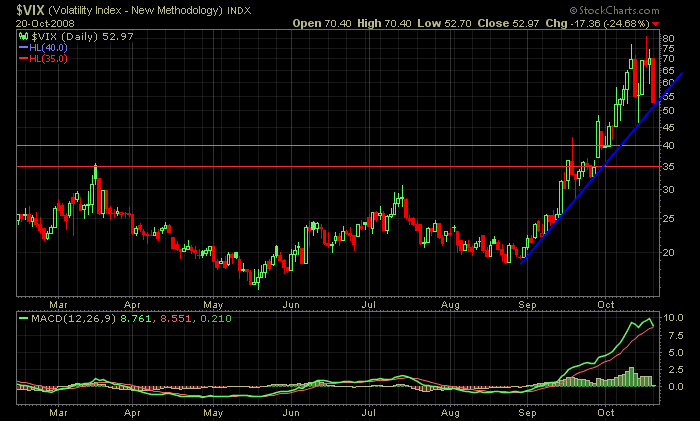Click the 5.0 MACD axis label
700x421 pixels.
[x=675, y=353]
